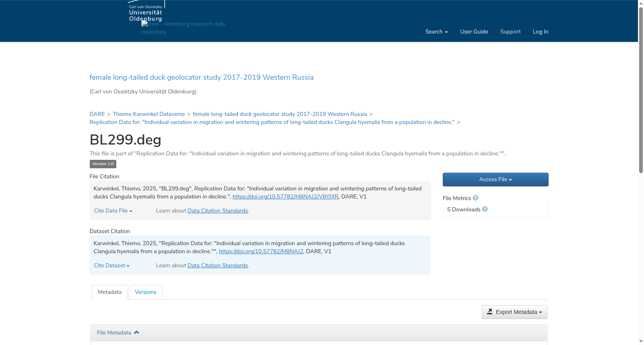
Task: Switch to the Versions tab
Action: pos(145,292)
